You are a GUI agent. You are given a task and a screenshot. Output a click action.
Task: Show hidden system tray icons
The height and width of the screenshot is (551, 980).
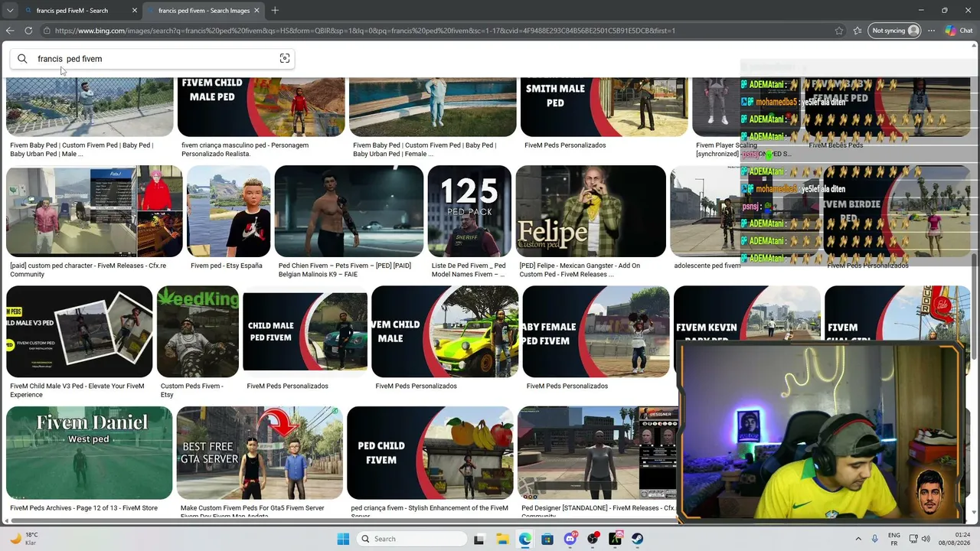857,539
